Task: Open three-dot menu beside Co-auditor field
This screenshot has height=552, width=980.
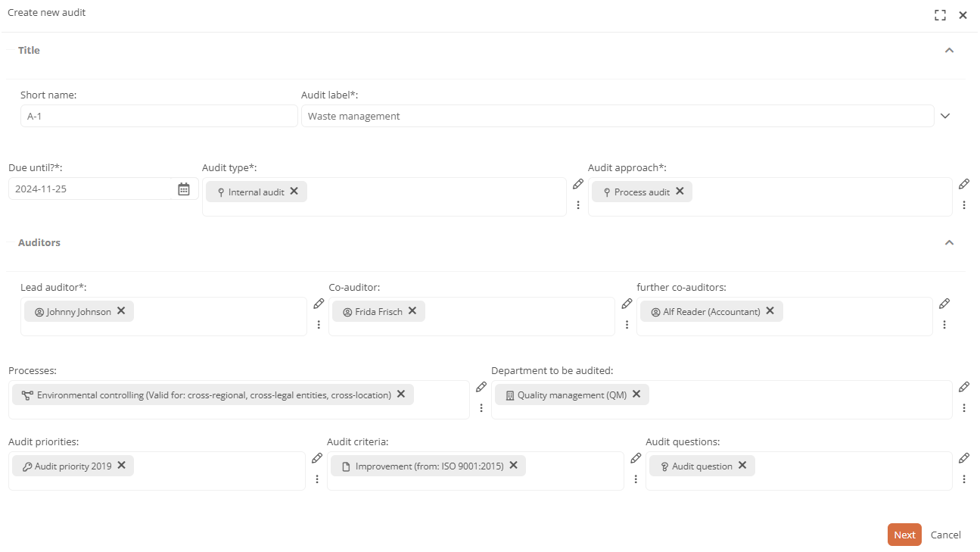Action: pos(627,325)
